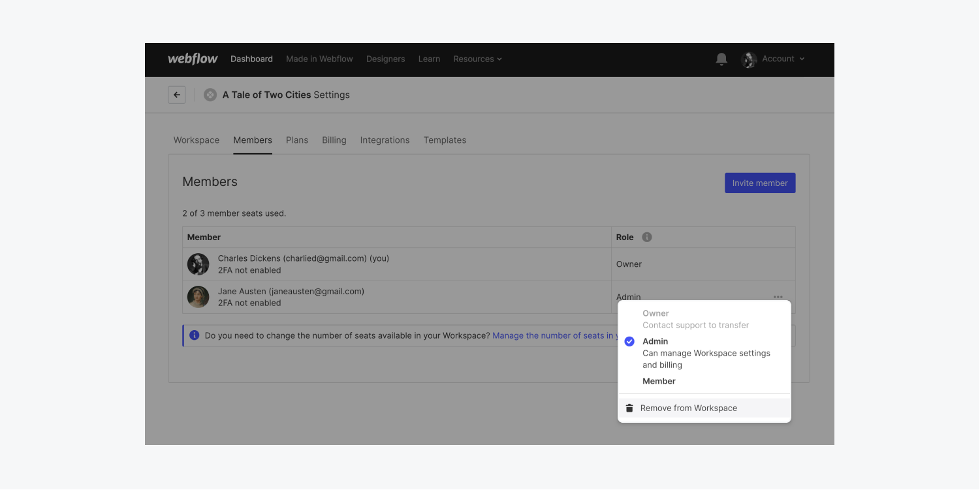Screen dimensions: 980x490
Task: Click the trash icon in the role menu
Action: click(629, 408)
